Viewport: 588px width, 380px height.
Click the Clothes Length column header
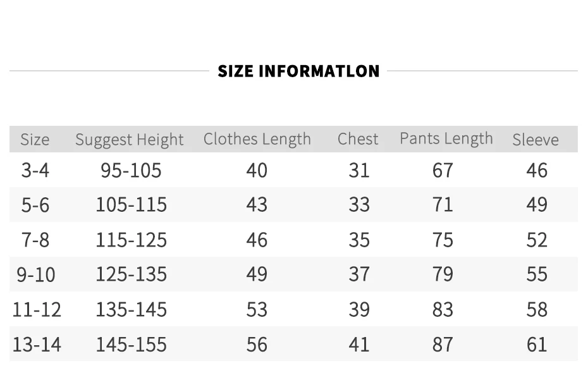[x=257, y=140]
